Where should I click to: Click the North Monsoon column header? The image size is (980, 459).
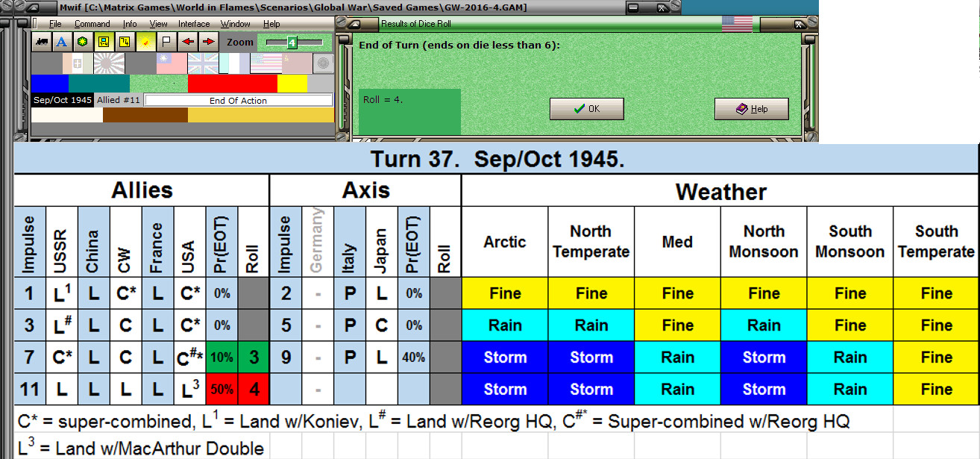pos(764,242)
